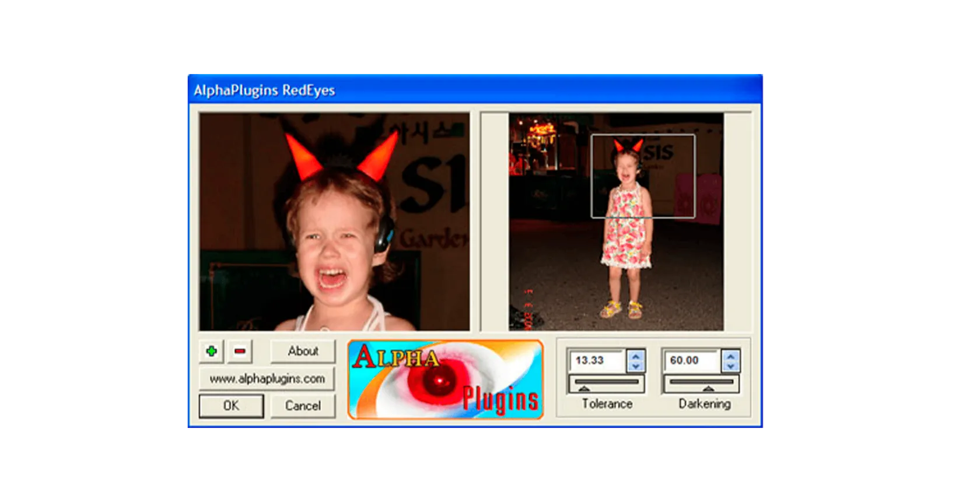Click the Darkening slider handle
Screen dimensions: 980x502
708,388
